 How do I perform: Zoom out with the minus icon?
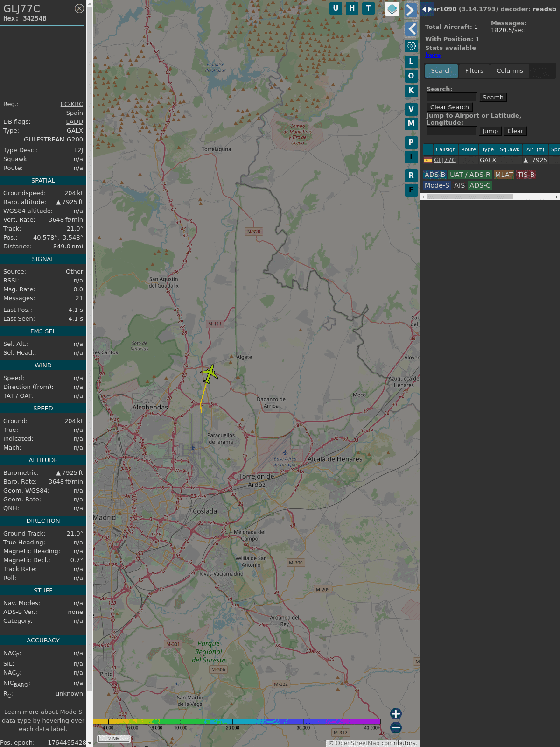point(396,728)
